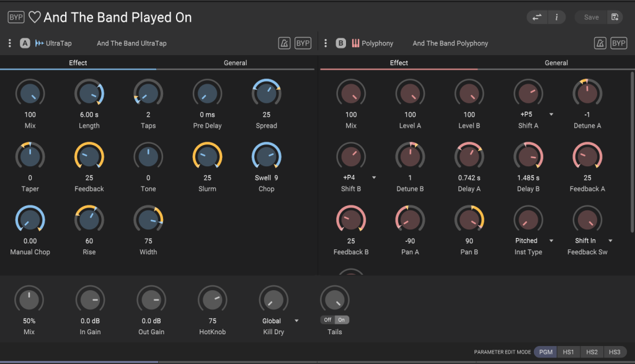Select HS3 parameter edit mode
635x364 pixels.
click(615, 352)
